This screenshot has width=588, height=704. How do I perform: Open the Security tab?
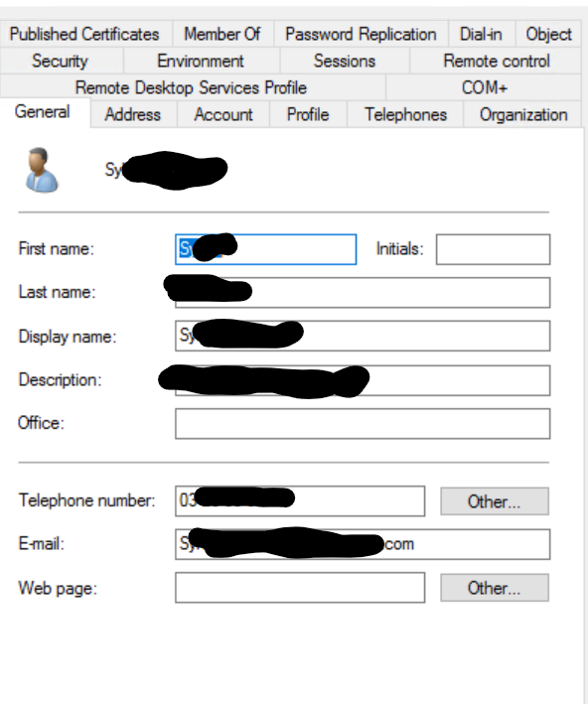[61, 61]
